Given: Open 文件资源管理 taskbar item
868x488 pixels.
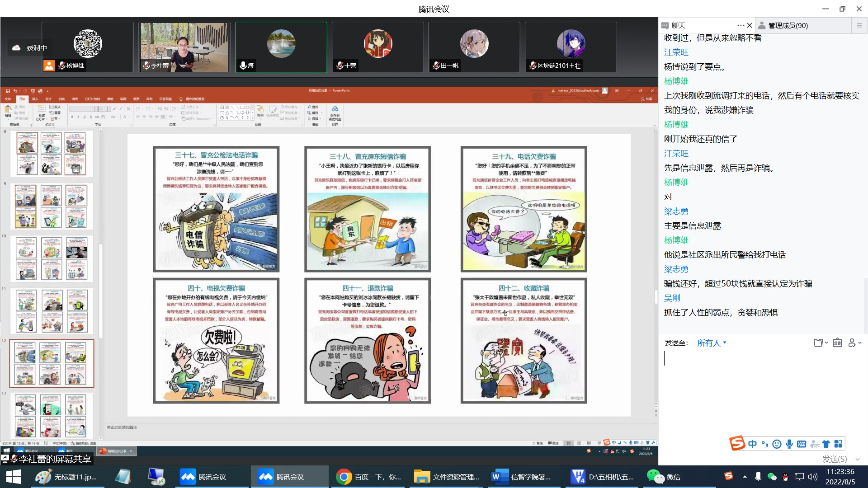Looking at the screenshot, I should pyautogui.click(x=447, y=477).
